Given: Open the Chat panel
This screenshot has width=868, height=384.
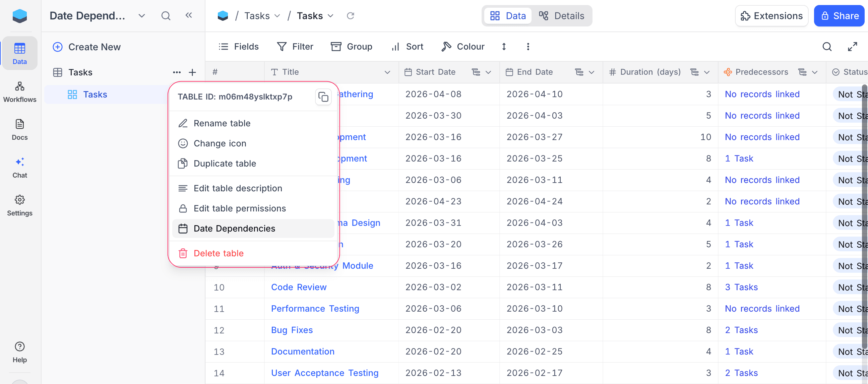Looking at the screenshot, I should tap(19, 168).
